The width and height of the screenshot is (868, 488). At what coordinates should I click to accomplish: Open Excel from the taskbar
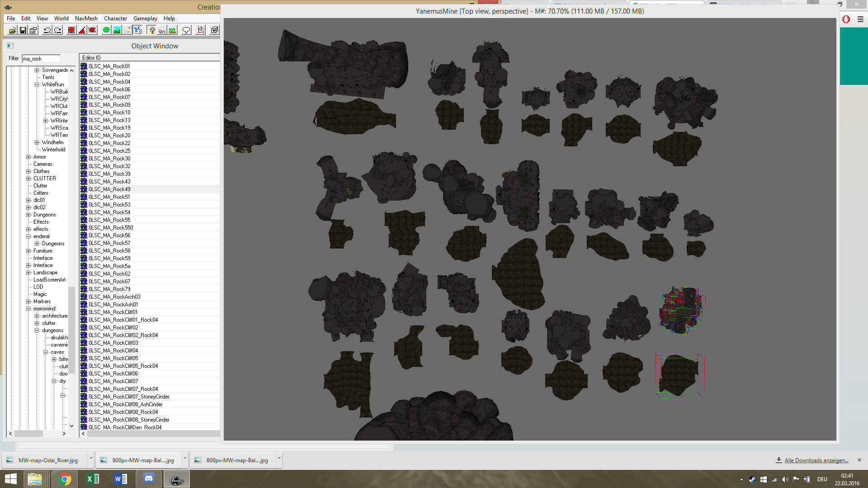(x=93, y=479)
